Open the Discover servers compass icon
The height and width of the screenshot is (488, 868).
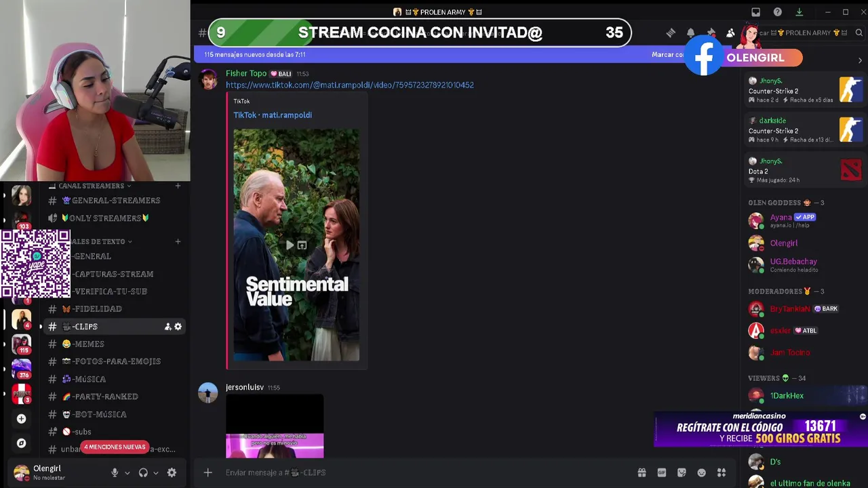point(21,443)
